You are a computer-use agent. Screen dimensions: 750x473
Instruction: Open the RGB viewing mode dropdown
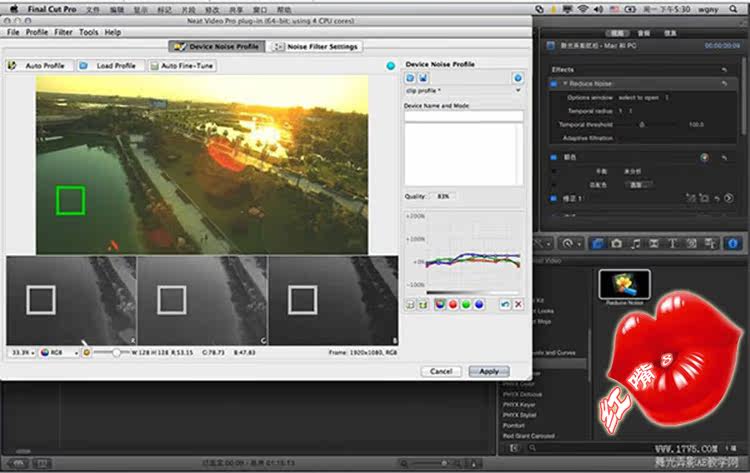click(59, 352)
